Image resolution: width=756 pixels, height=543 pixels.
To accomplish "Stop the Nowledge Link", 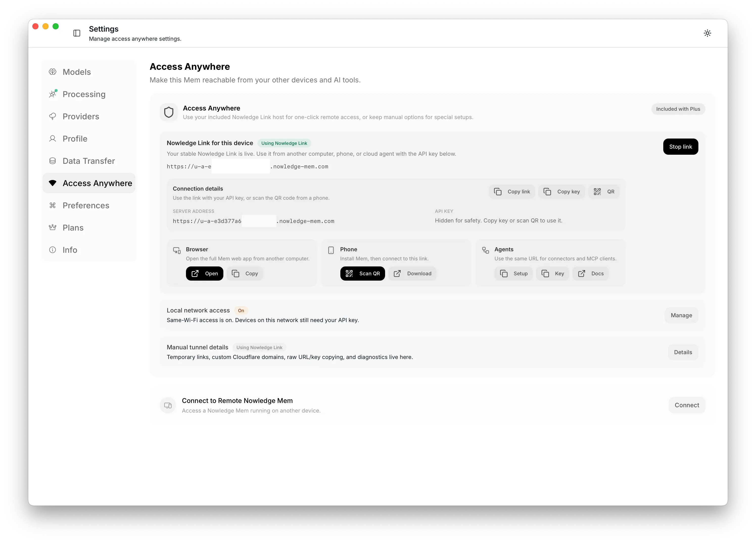I will point(681,147).
